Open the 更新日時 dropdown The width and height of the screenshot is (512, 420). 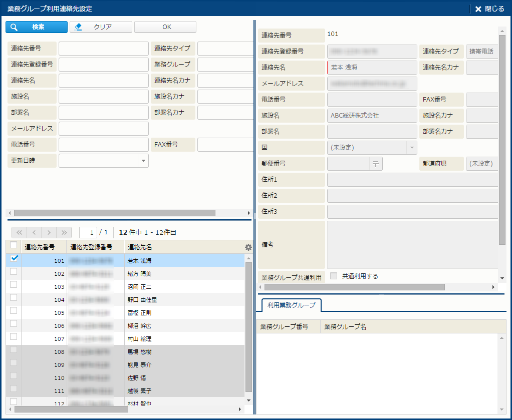[x=143, y=161]
